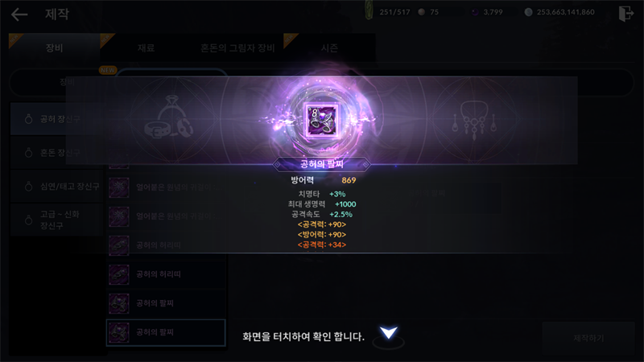644x362 pixels.
Task: Tap the ring icon beside 혼돈 장신구
Action: (28, 153)
